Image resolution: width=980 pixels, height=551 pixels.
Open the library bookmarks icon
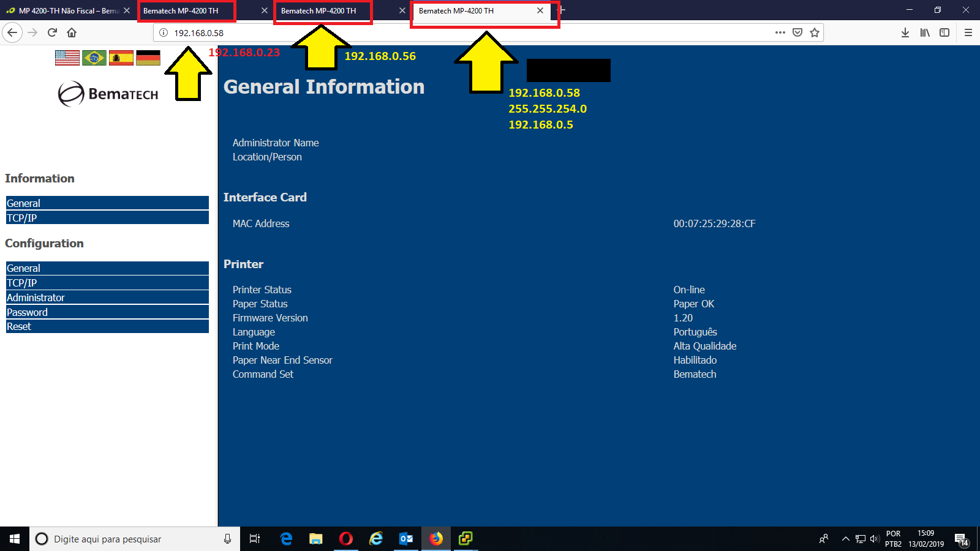[x=925, y=32]
